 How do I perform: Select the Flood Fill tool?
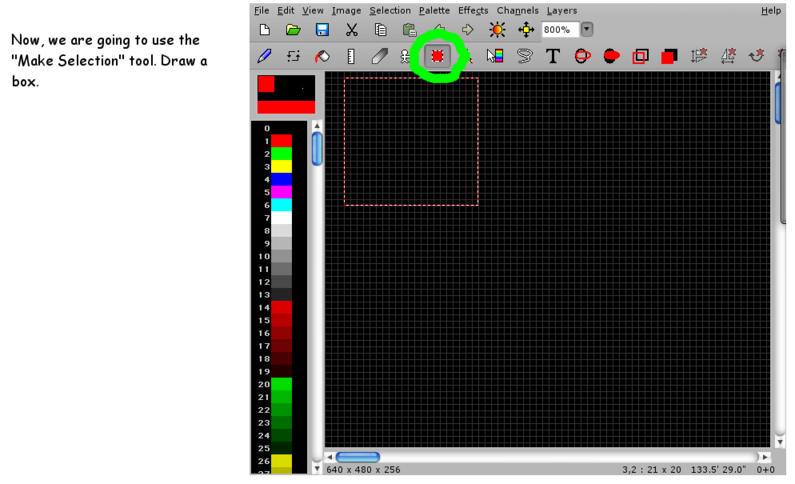pyautogui.click(x=322, y=56)
